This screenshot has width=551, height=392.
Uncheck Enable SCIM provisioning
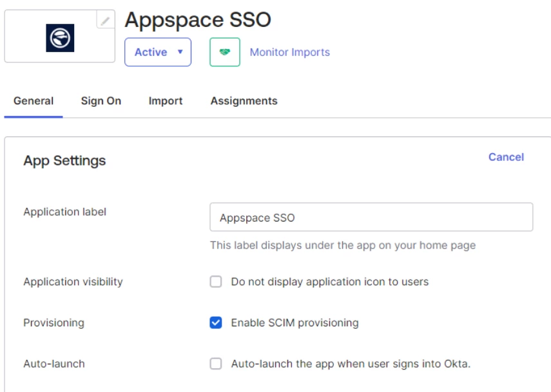click(x=216, y=322)
